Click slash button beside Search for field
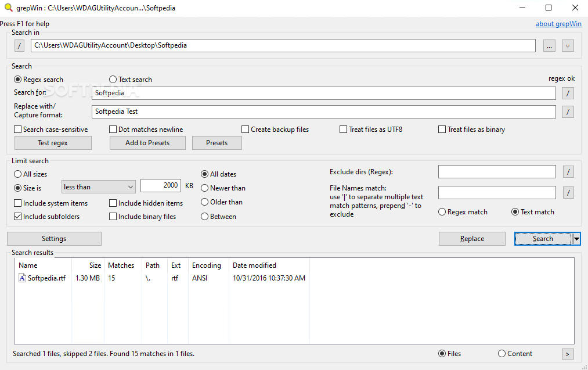The height and width of the screenshot is (370, 588). (x=568, y=93)
